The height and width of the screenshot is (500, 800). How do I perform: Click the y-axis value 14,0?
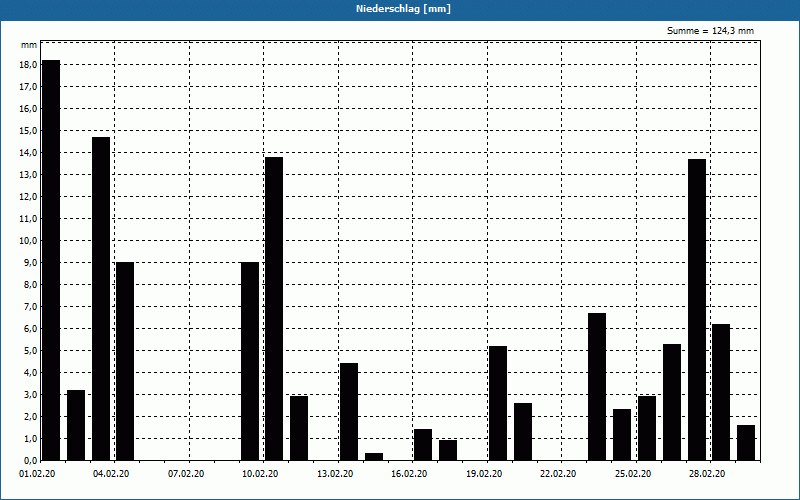pos(28,153)
